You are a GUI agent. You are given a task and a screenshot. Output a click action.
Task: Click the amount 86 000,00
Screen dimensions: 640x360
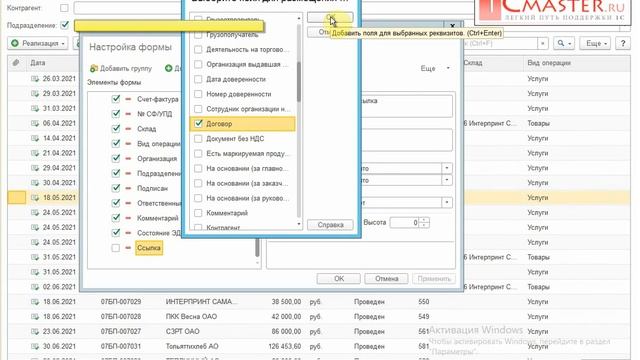click(x=286, y=331)
